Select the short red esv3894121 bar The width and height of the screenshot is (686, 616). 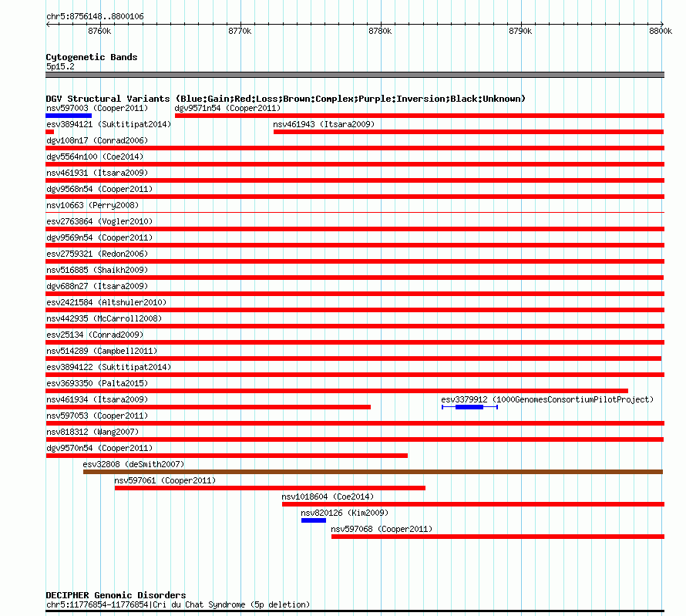(50, 132)
